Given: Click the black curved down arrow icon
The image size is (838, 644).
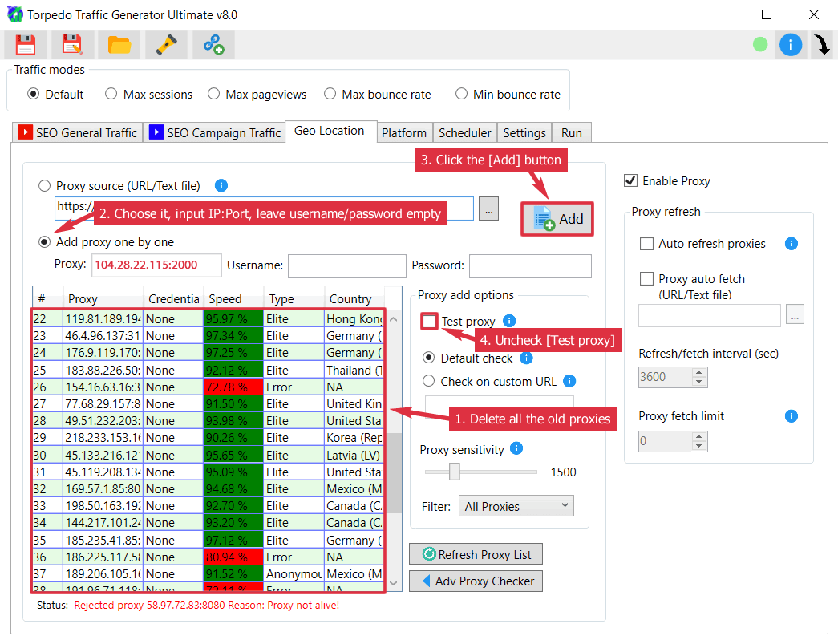Looking at the screenshot, I should [822, 44].
